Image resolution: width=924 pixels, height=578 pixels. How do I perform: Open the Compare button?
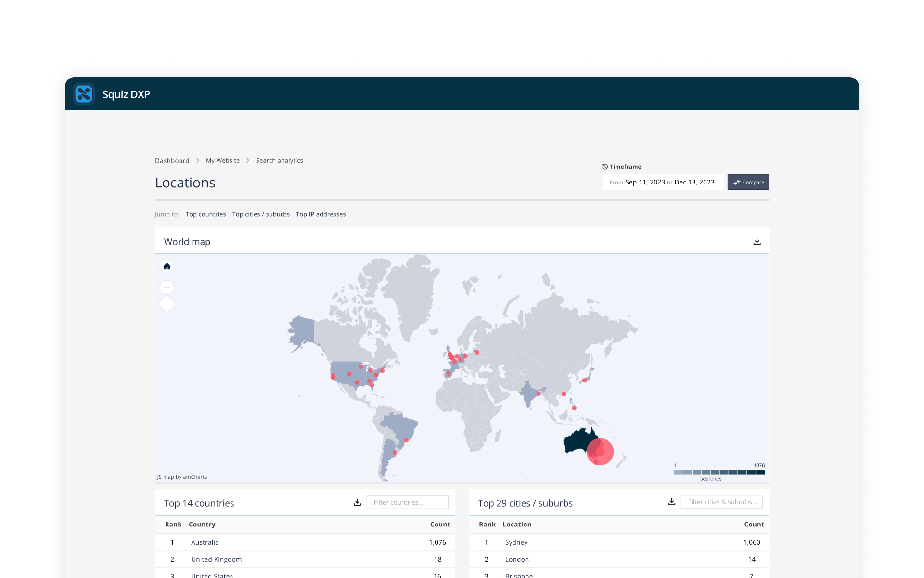point(748,182)
